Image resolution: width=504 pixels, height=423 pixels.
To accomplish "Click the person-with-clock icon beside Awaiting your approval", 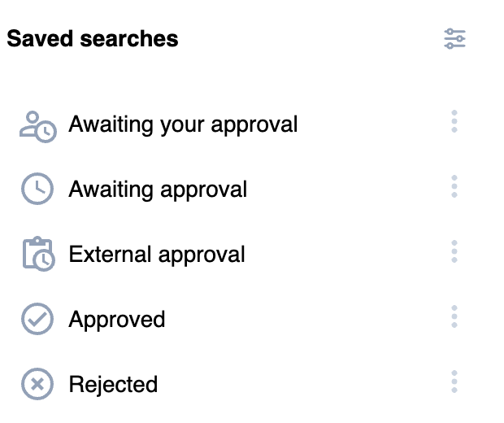I will pos(37,125).
